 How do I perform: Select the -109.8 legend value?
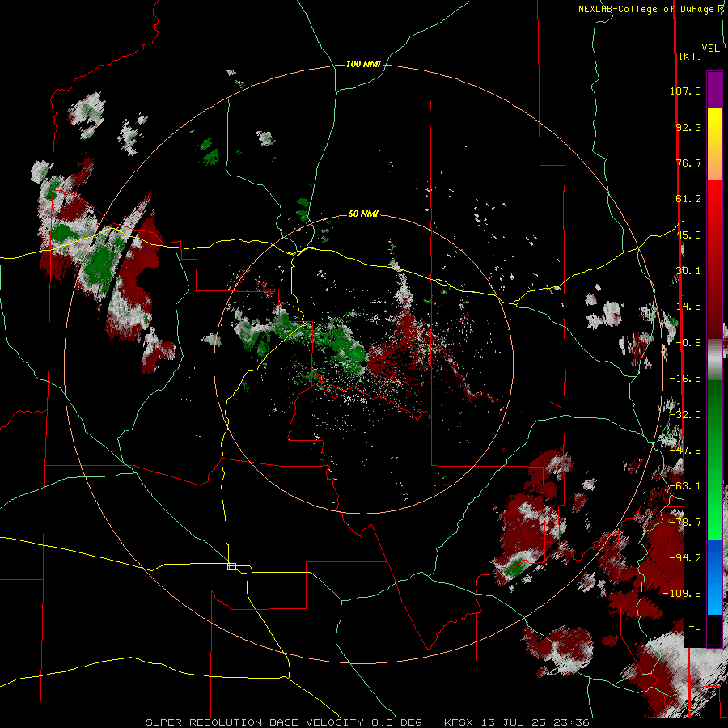tap(683, 594)
